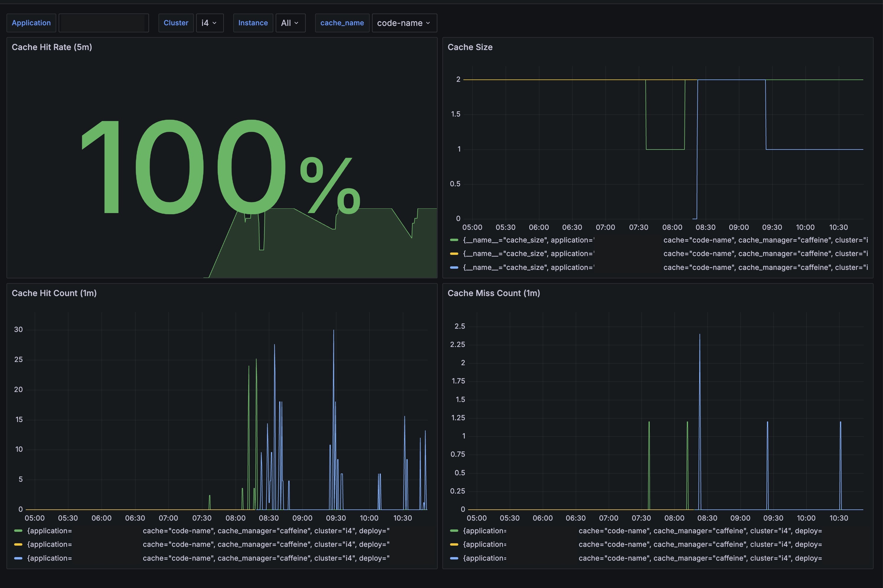Open the Cache Size panel title menu
The width and height of the screenshot is (883, 588).
[470, 47]
